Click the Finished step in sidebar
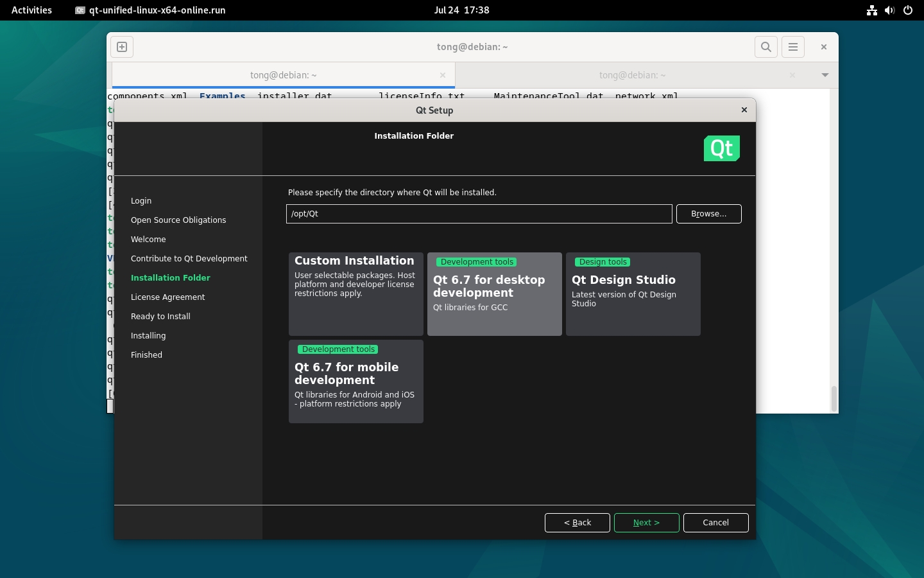Screen dimensions: 924x578 146,355
